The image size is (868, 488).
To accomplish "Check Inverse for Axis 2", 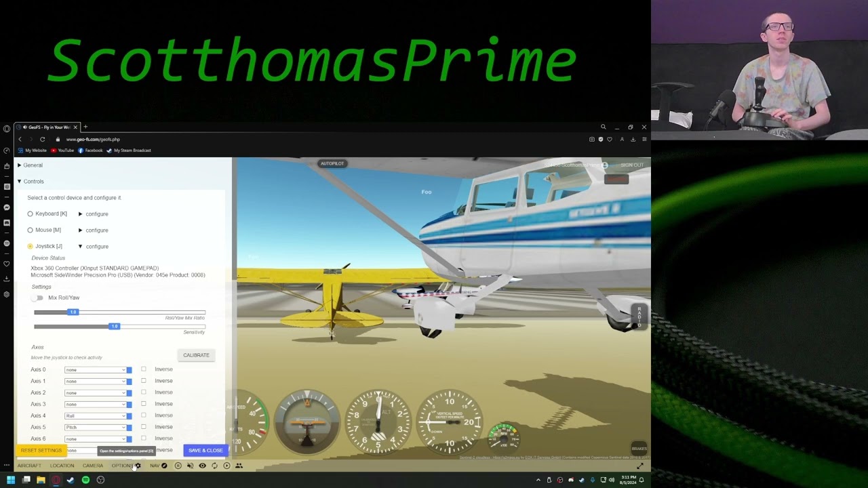I will pyautogui.click(x=144, y=392).
